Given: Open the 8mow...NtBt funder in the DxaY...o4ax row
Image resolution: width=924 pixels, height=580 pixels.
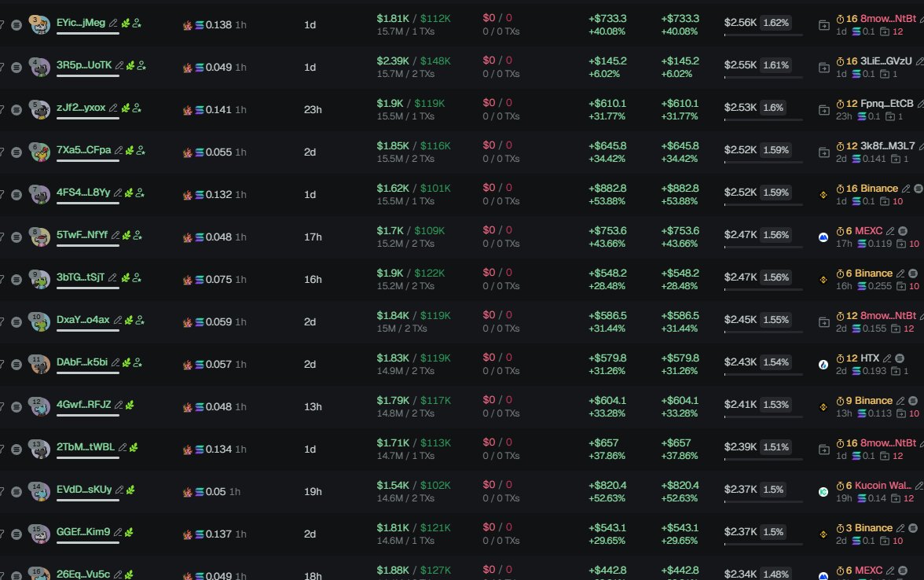Looking at the screenshot, I should tap(888, 315).
